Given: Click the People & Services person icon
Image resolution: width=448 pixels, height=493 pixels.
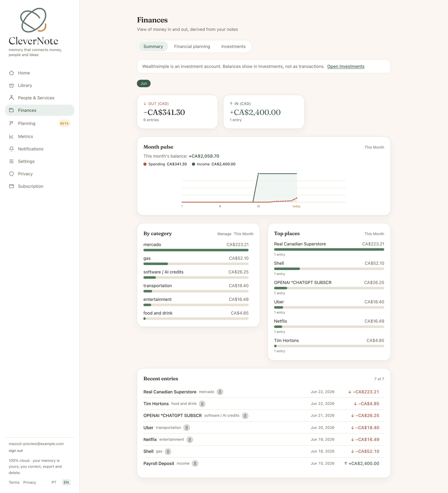Looking at the screenshot, I should (x=12, y=98).
